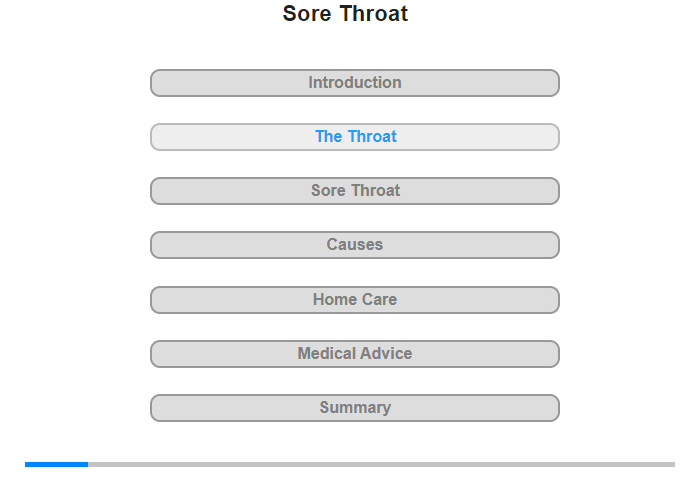
Task: Click the Sore Throat page title
Action: (345, 14)
